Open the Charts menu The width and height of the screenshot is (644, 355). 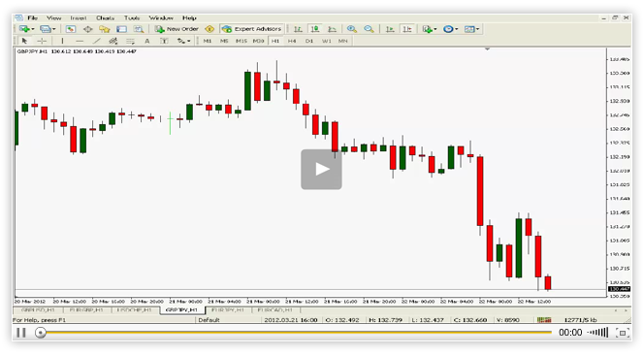tap(105, 17)
